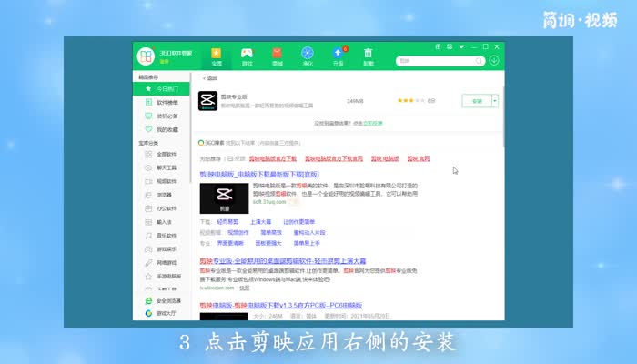Screen dimensions: 637x364
Task: Open the 升级 upgrade arrow icon
Action: 339,56
